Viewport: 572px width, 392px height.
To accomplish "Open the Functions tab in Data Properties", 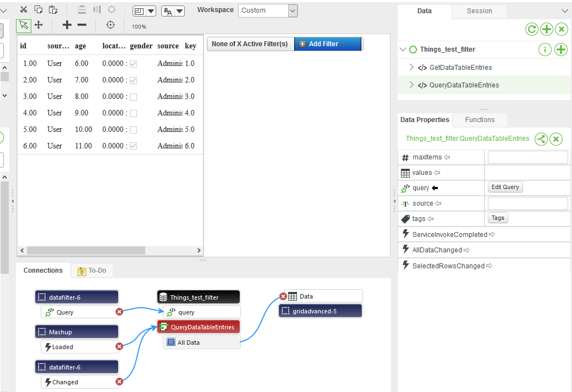I will pos(479,119).
